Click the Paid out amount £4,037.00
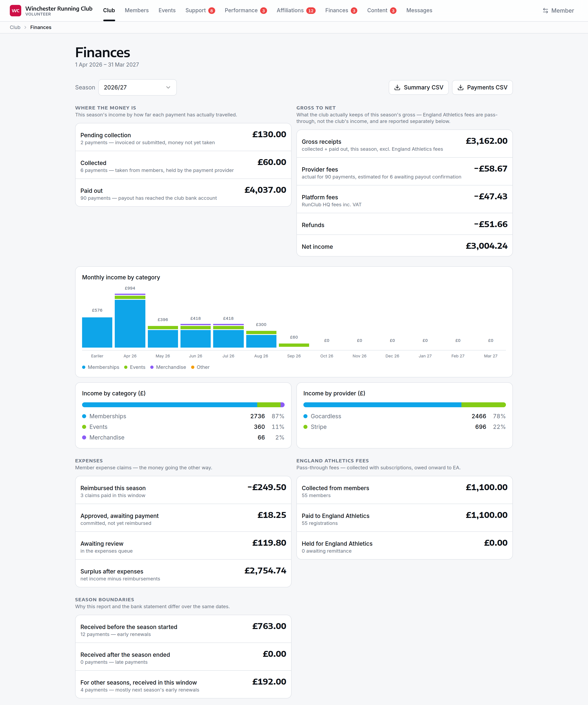Screen dimensions: 588x705 [x=265, y=190]
